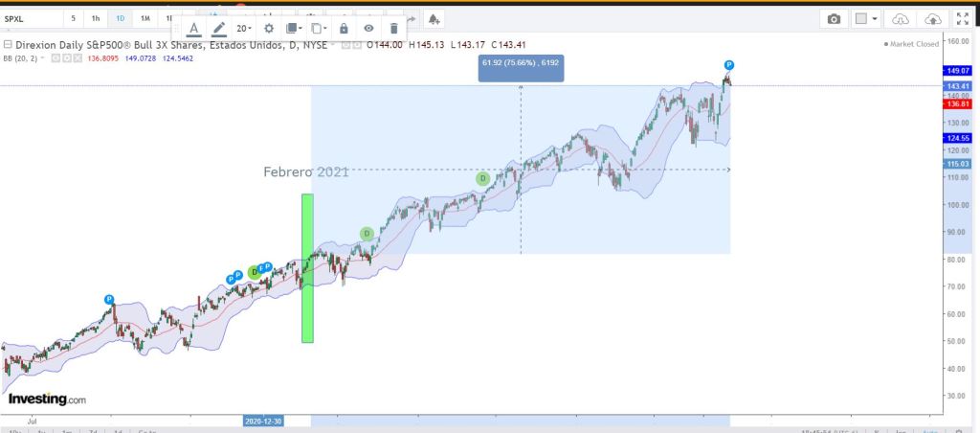Save chart with cloud upload icon

[x=928, y=19]
